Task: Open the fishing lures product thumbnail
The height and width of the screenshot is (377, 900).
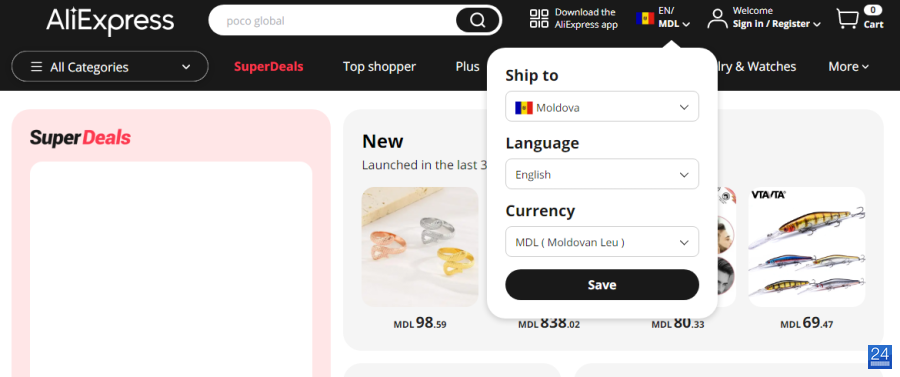Action: point(807,247)
